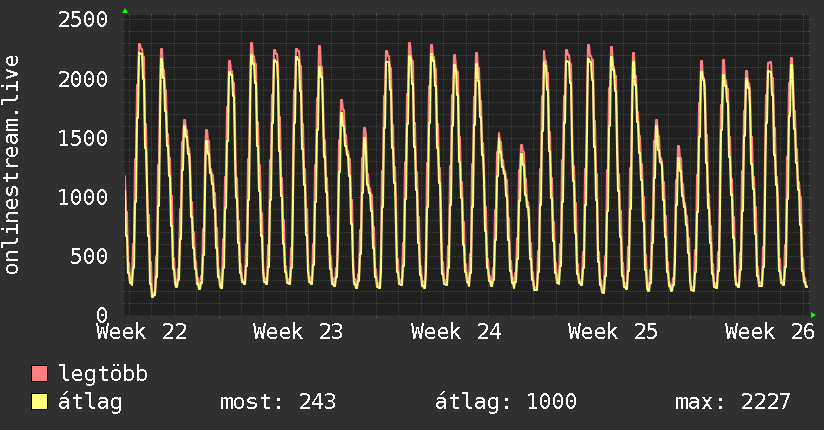The width and height of the screenshot is (824, 430).
Task: Click the 'Week 23' axis label
Action: [298, 332]
